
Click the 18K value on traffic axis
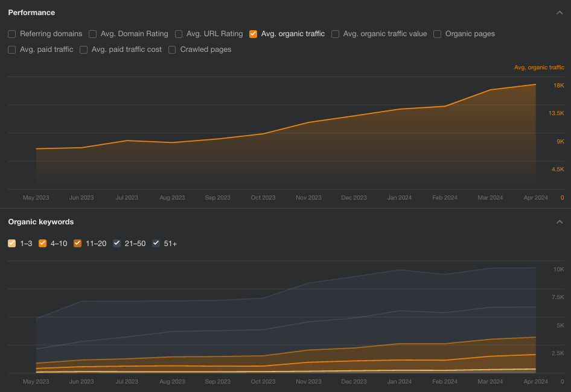point(558,86)
